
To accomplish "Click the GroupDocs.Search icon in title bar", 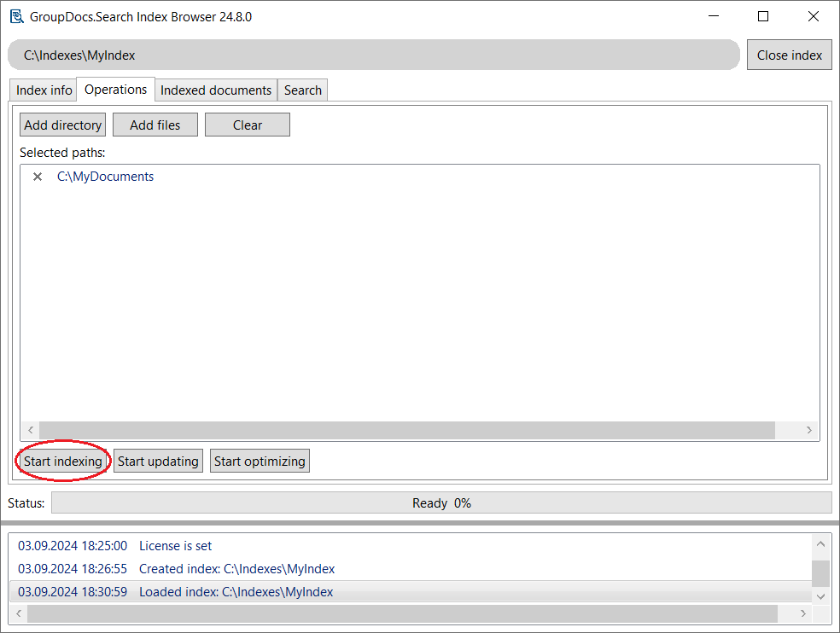I will 17,15.
